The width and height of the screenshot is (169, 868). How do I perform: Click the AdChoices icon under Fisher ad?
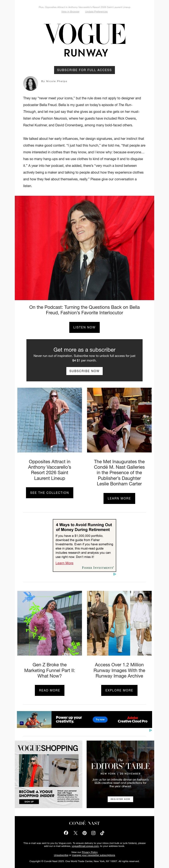115,574
